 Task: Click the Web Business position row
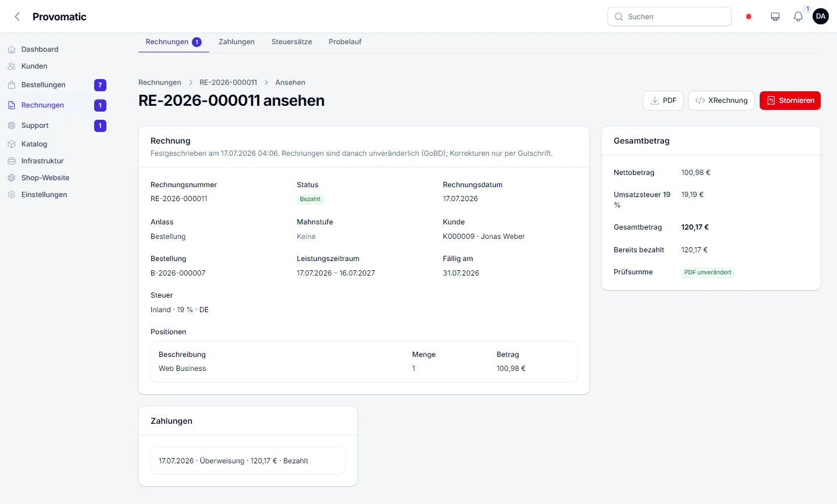click(364, 369)
